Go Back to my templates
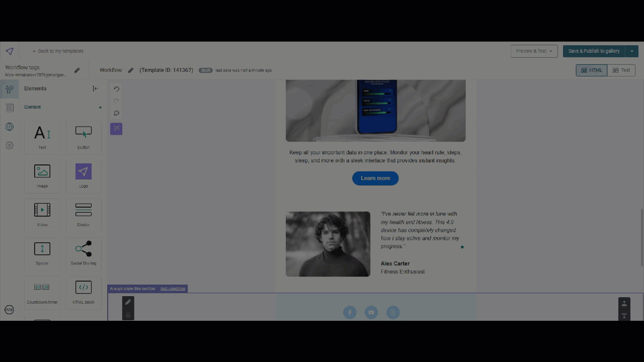 [x=58, y=51]
